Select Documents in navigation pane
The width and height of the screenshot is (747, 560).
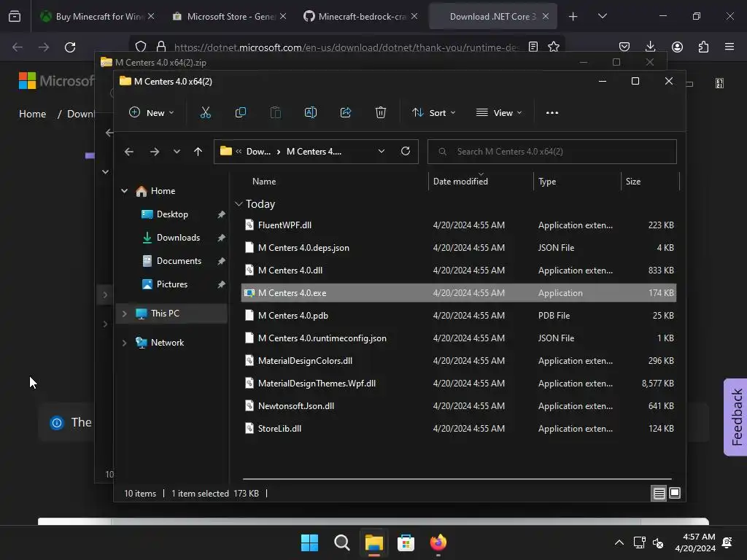(179, 261)
